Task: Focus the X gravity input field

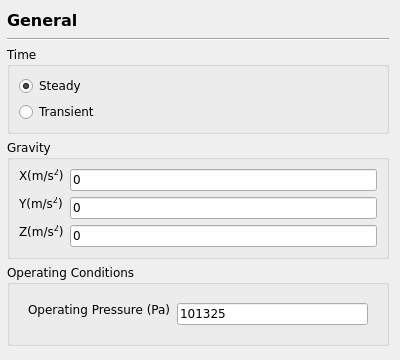Action: pos(223,180)
